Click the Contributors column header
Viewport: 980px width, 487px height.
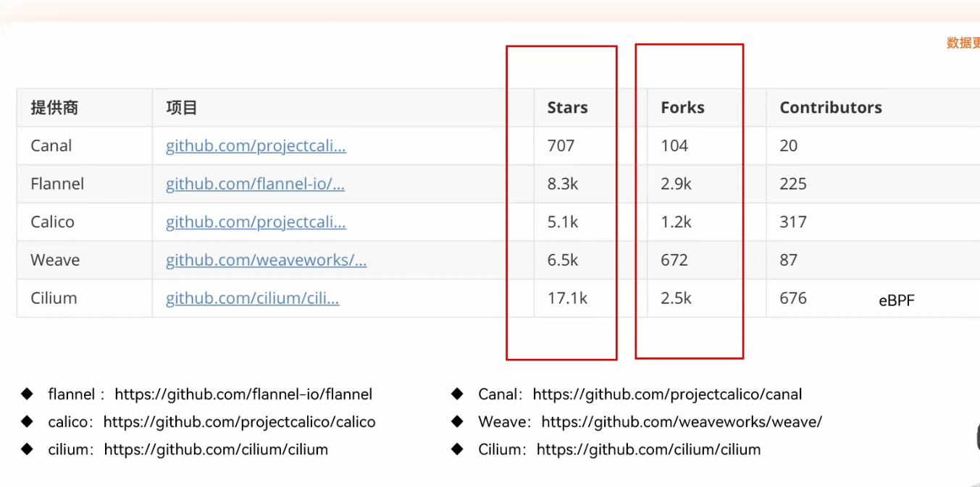831,108
